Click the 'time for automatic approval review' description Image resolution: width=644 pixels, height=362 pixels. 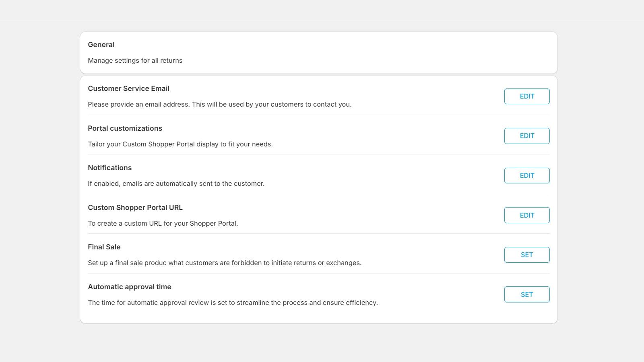coord(233,303)
